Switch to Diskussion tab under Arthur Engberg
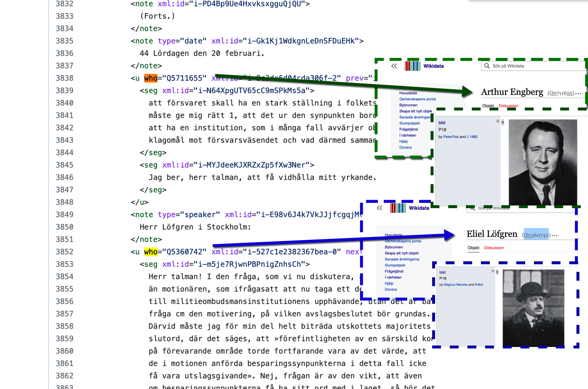The image size is (588, 389). point(508,106)
